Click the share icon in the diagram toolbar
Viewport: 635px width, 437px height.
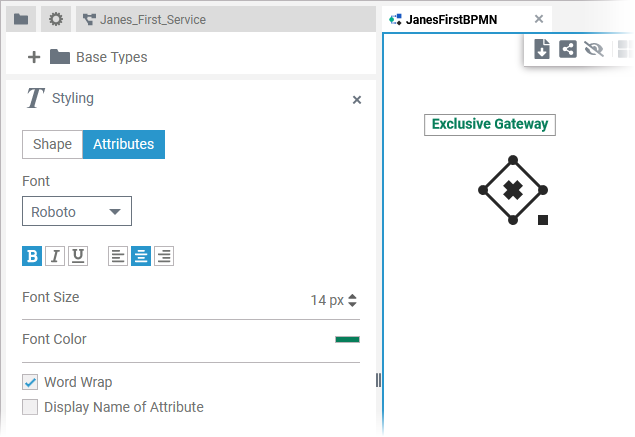coord(568,49)
